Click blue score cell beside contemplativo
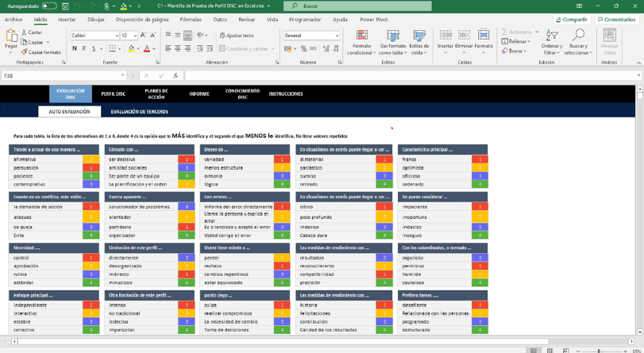The height and width of the screenshot is (353, 644). tap(91, 184)
